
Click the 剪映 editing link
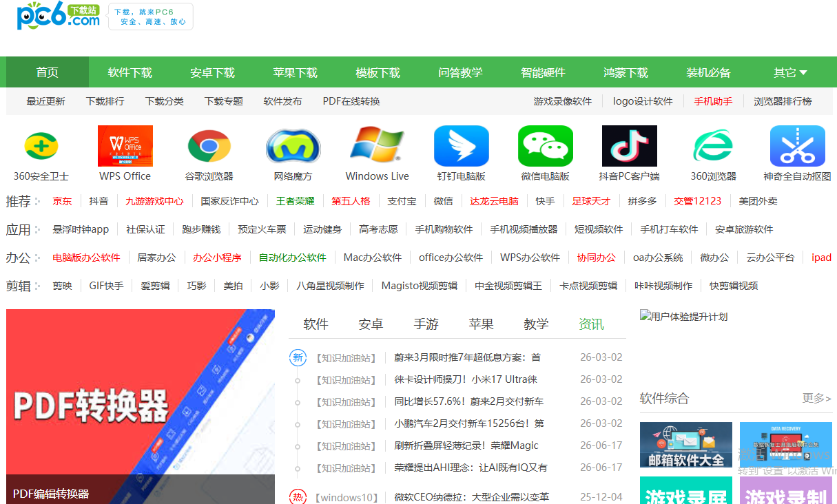click(x=62, y=286)
